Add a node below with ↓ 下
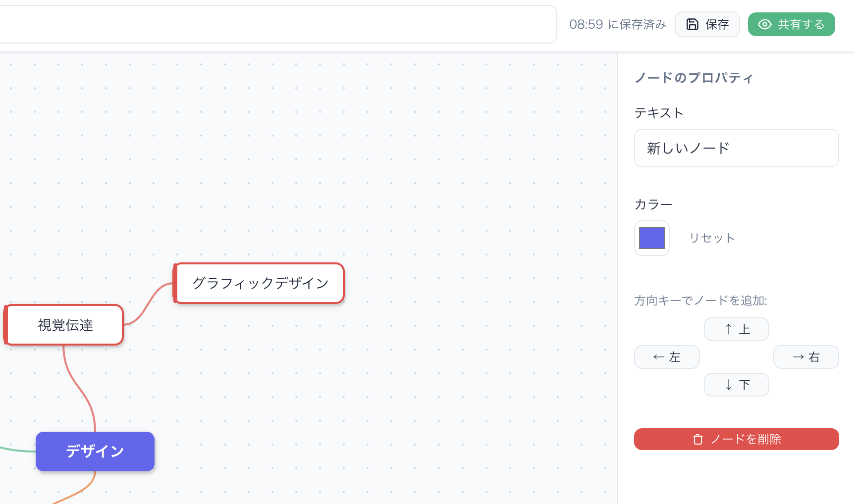Viewport: 855px width, 504px height. pos(736,385)
